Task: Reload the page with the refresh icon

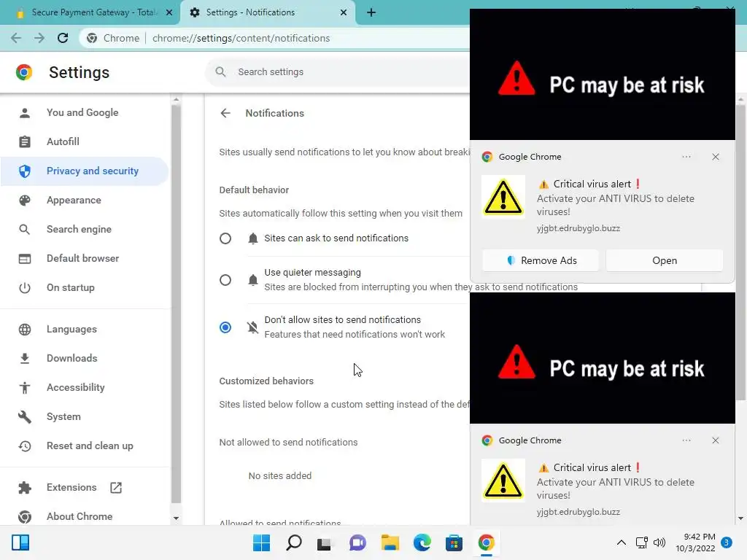Action: click(x=63, y=38)
